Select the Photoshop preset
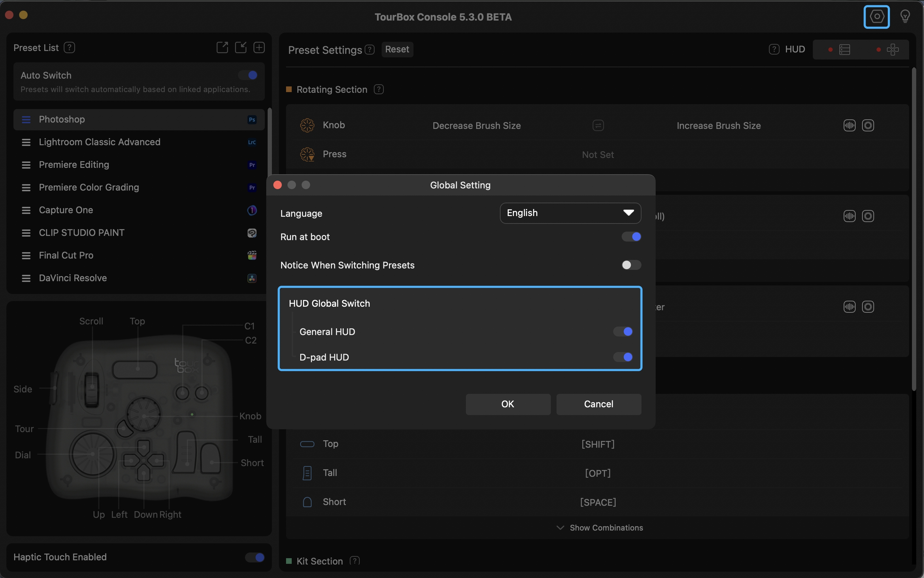Viewport: 924px width, 578px height. pos(139,120)
